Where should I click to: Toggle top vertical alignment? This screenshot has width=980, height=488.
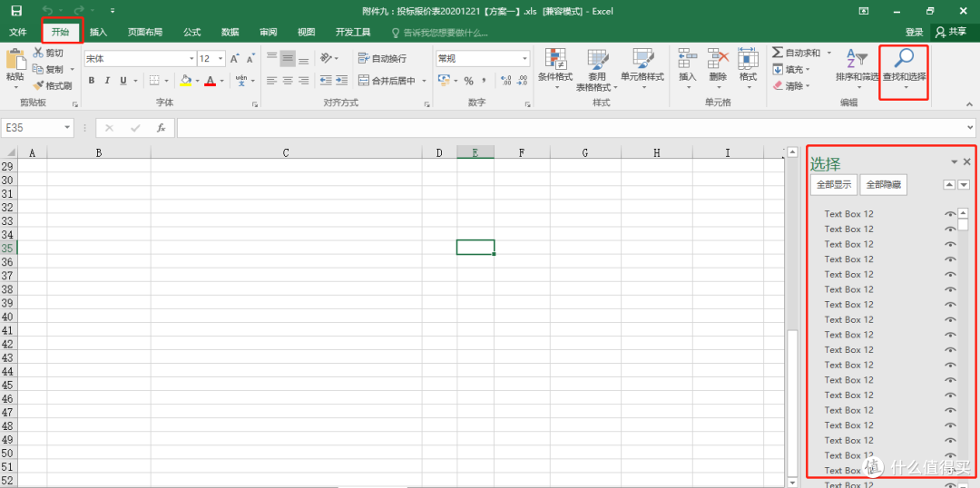(272, 58)
